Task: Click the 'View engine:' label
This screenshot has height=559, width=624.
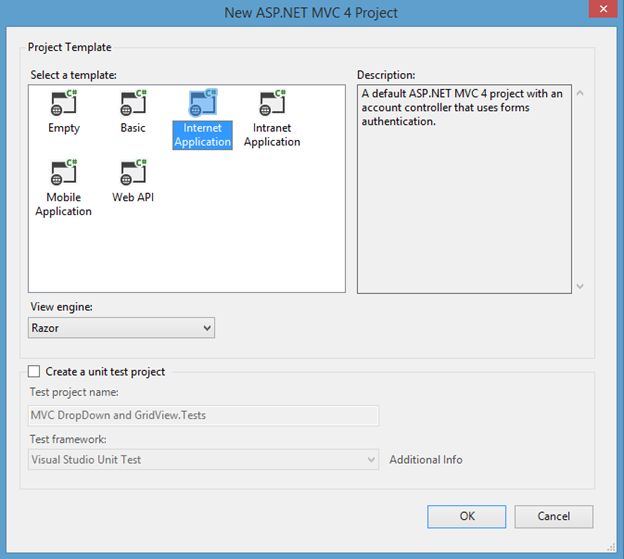Action: (61, 307)
